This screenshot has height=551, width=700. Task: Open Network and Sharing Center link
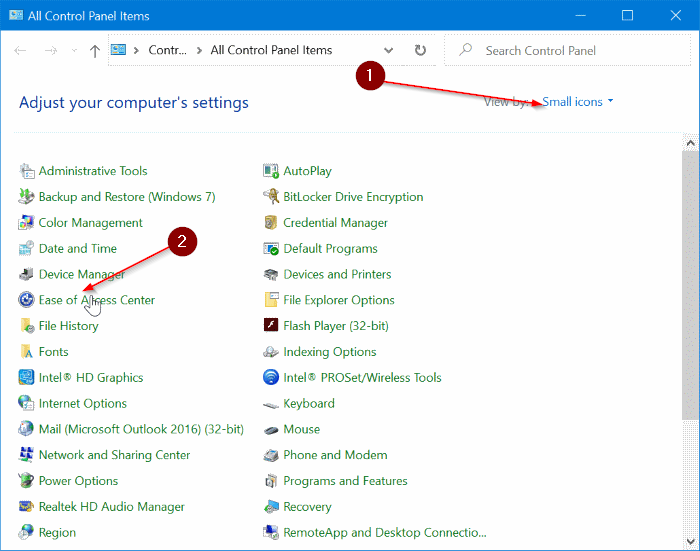114,455
